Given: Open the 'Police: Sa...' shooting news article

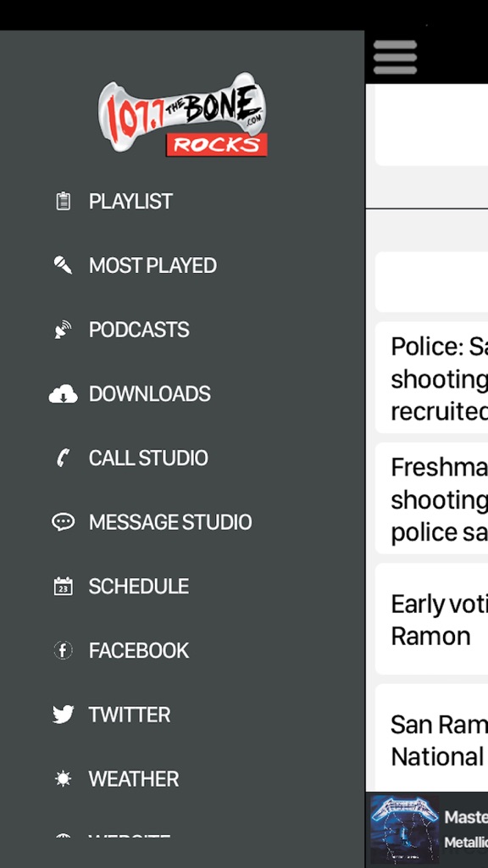Looking at the screenshot, I should 431,377.
